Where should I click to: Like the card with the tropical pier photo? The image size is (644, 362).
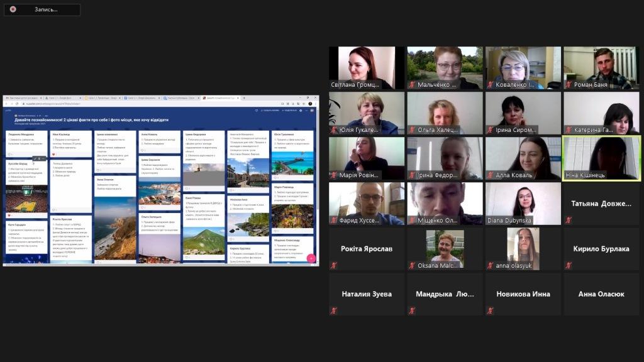pos(275,178)
